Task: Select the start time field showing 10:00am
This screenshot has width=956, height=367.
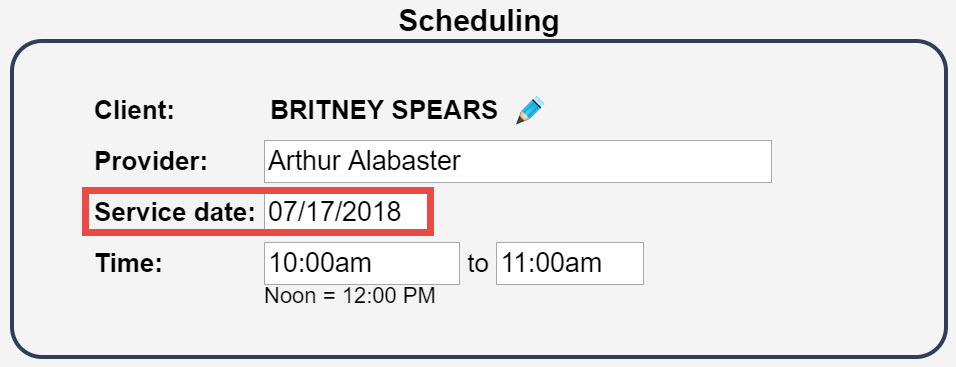Action: point(362,263)
